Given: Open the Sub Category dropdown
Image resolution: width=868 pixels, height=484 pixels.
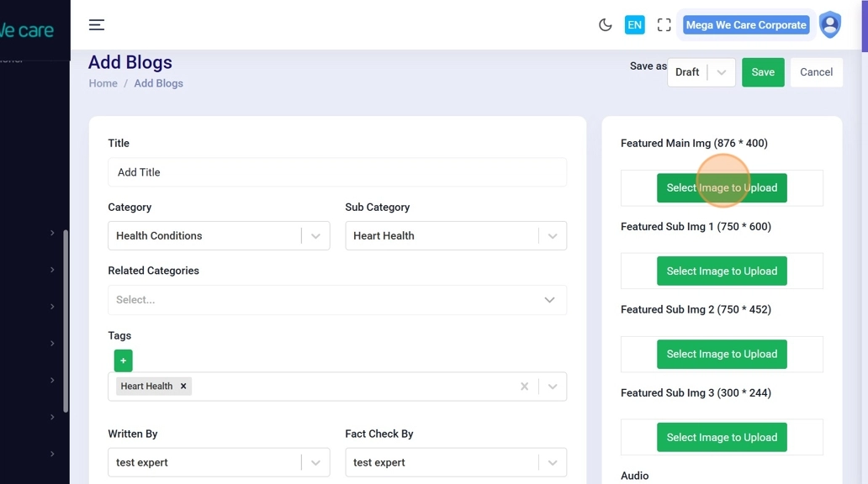Looking at the screenshot, I should (x=552, y=236).
